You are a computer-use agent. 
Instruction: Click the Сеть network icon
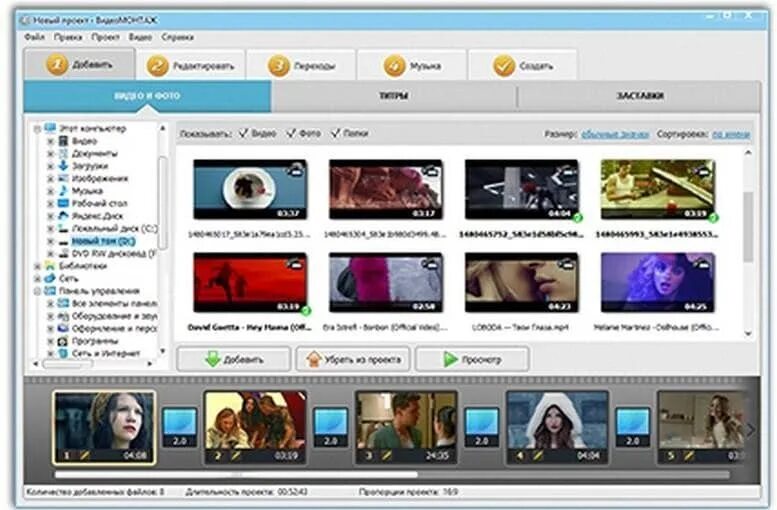coord(50,278)
